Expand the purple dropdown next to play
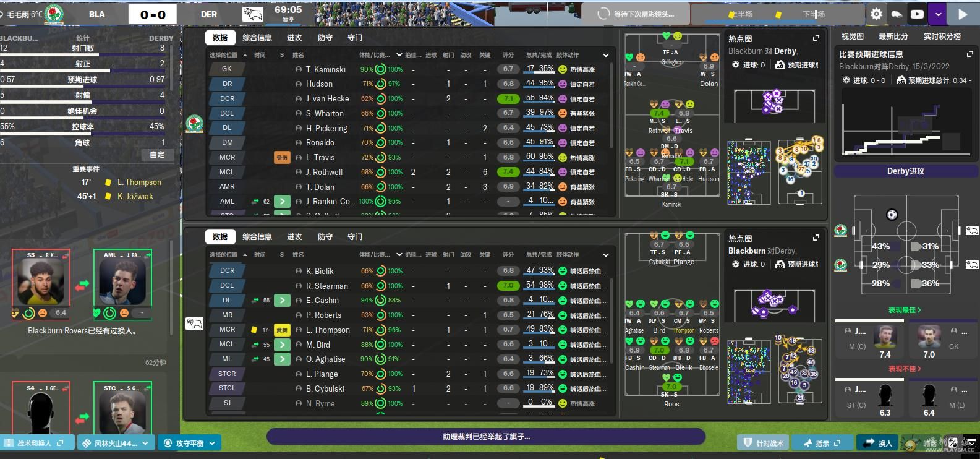The height and width of the screenshot is (459, 980). tap(939, 14)
